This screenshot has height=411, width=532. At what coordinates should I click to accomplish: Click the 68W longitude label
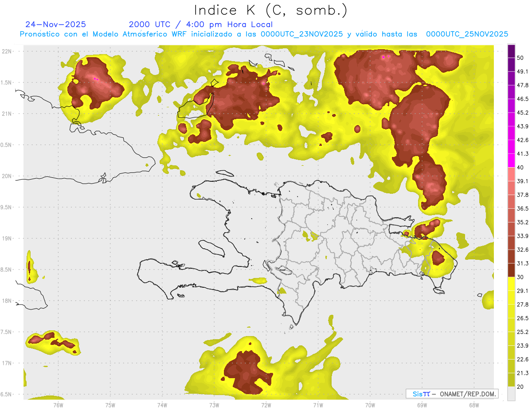[473, 405]
